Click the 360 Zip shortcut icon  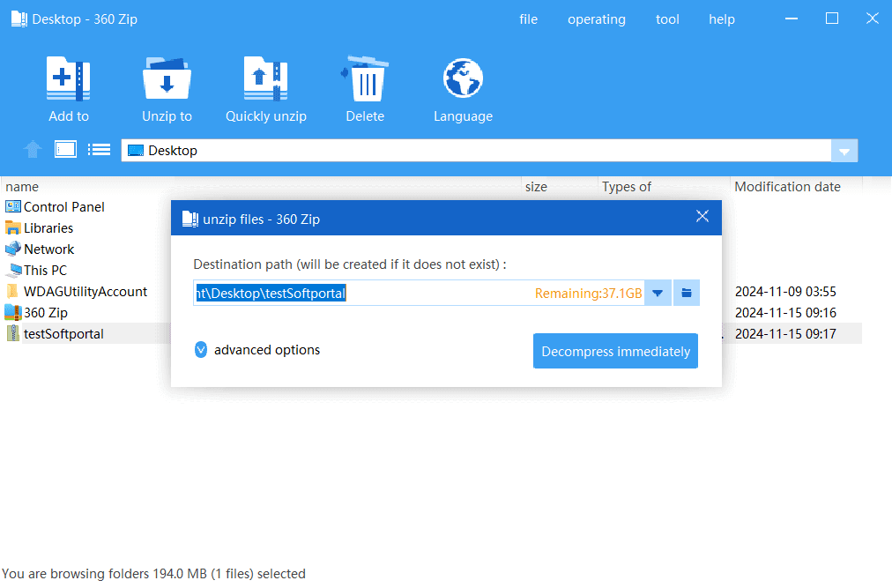(x=13, y=312)
